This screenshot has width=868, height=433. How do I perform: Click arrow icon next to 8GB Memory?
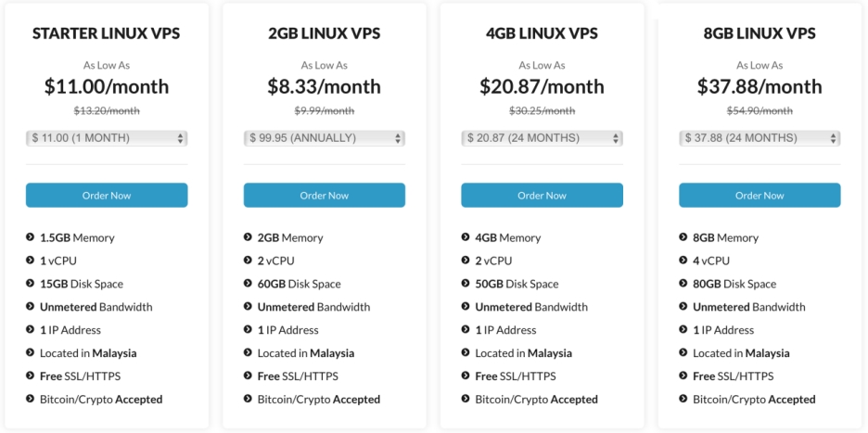683,237
